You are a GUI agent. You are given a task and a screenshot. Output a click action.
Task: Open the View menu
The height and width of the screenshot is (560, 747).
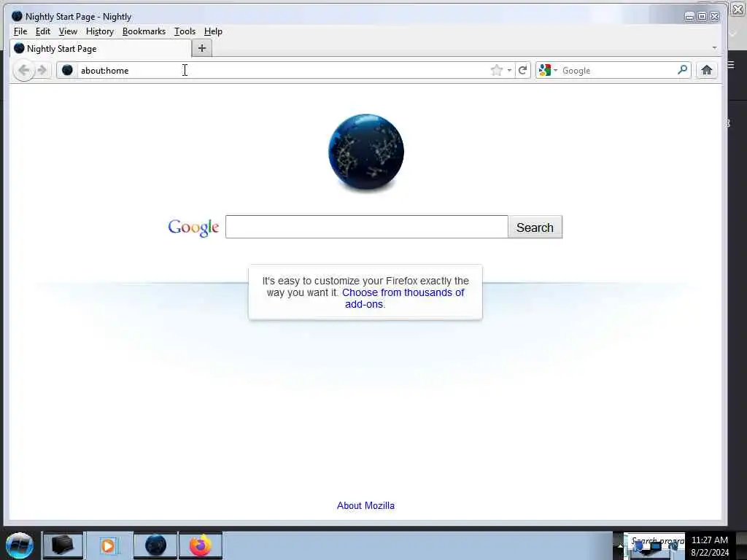click(x=68, y=31)
